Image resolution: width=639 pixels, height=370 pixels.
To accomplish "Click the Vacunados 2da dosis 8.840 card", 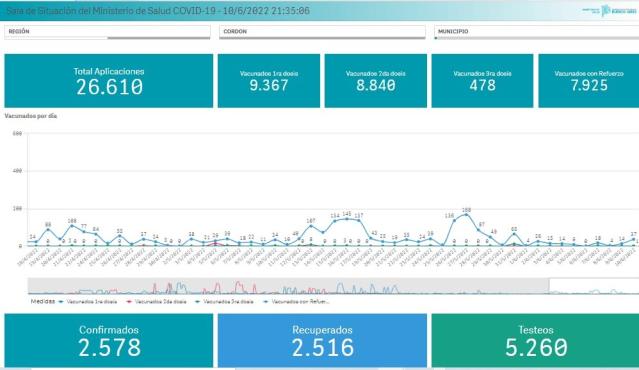I will [375, 81].
